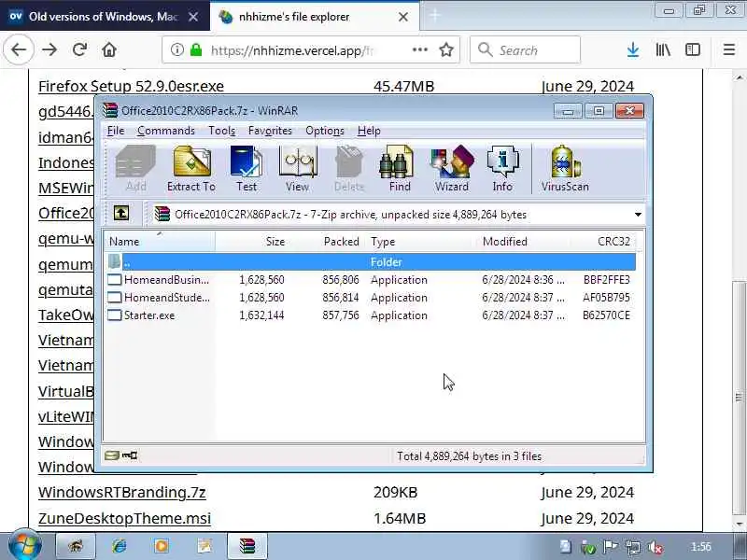Click the key password icon in status bar
The height and width of the screenshot is (560, 747).
point(130,455)
